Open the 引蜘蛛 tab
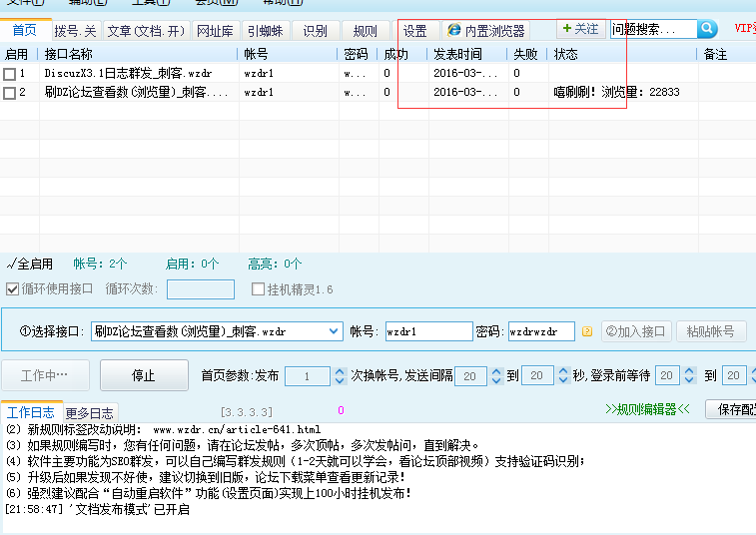 click(x=266, y=31)
